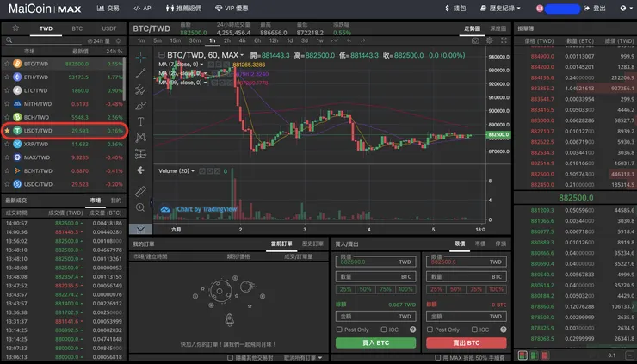Click the green 買入 BTC buy button

[376, 342]
